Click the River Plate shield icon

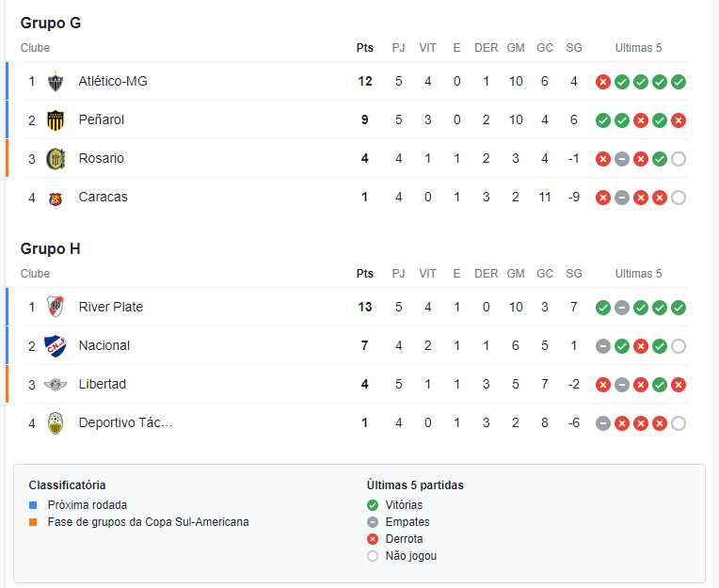pos(56,307)
